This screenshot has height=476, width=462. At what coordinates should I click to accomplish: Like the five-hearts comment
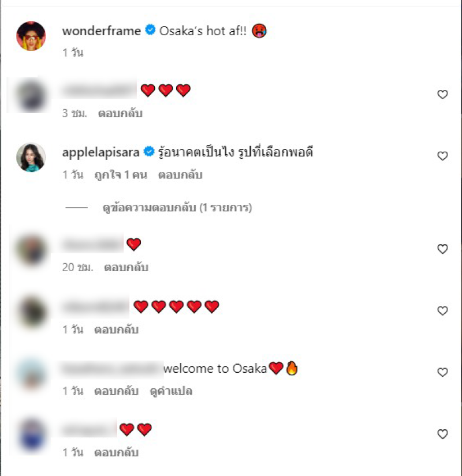coord(442,311)
